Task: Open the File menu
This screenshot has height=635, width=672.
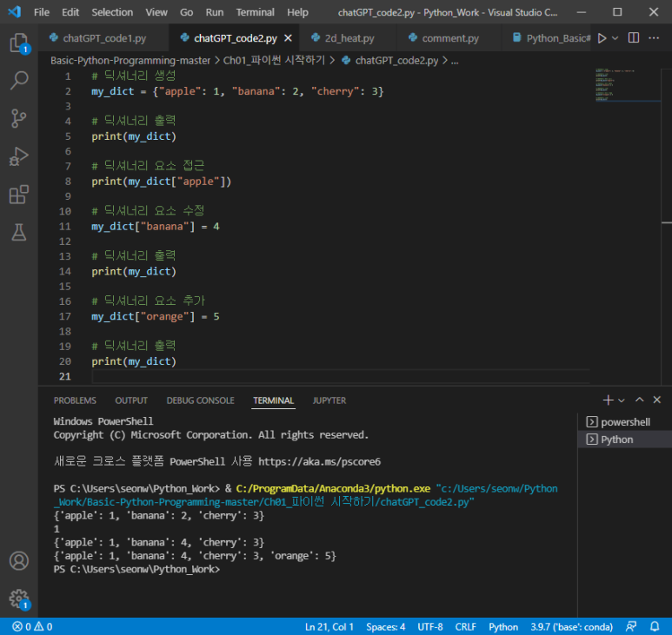Action: point(42,12)
